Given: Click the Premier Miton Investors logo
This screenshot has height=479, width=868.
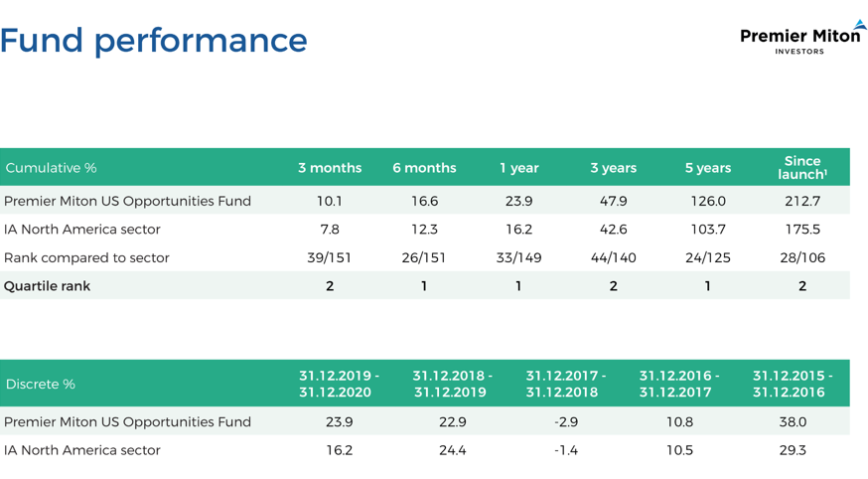Looking at the screenshot, I should point(802,38).
